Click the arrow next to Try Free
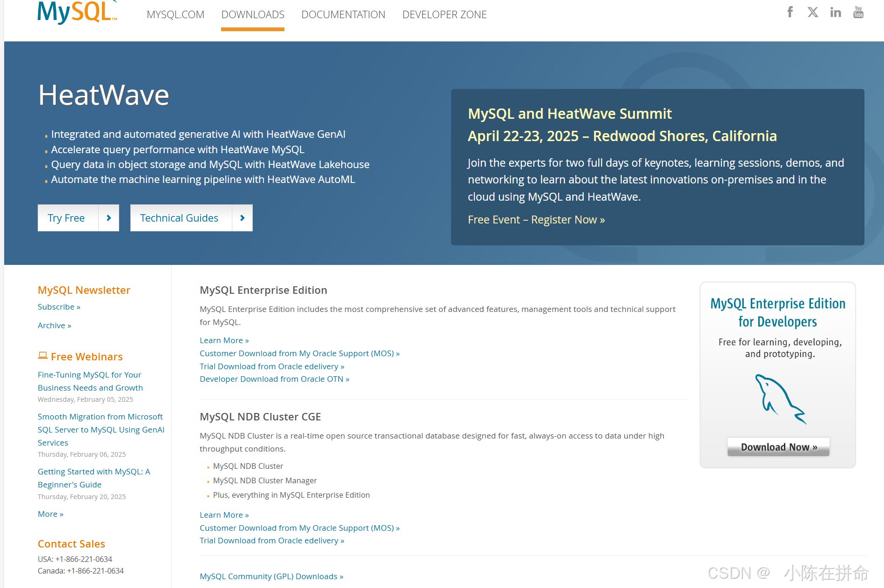The image size is (884, 588). [109, 218]
